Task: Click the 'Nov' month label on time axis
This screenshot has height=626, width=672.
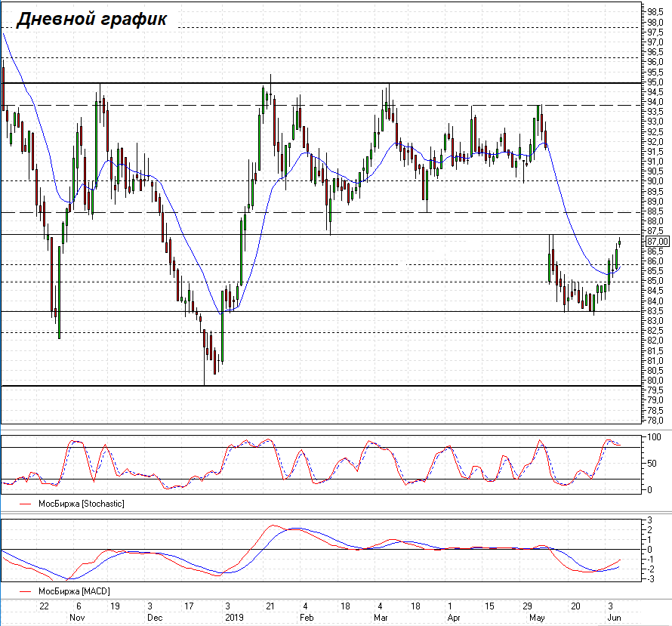Action: coord(77,618)
